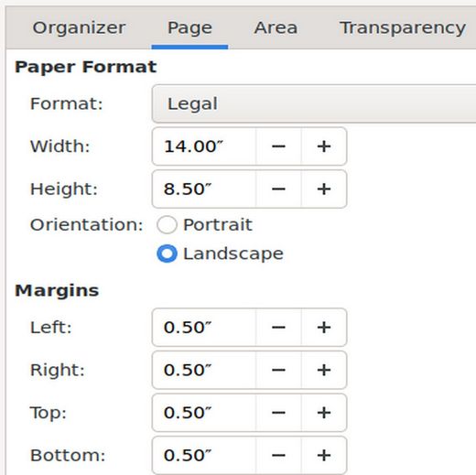The width and height of the screenshot is (476, 475).
Task: Decrease the Top margin
Action: coord(278,413)
